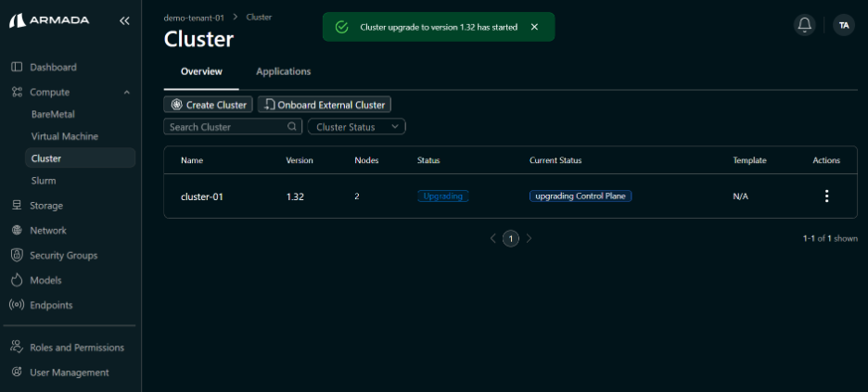Dismiss the cluster upgrade notification

point(534,27)
